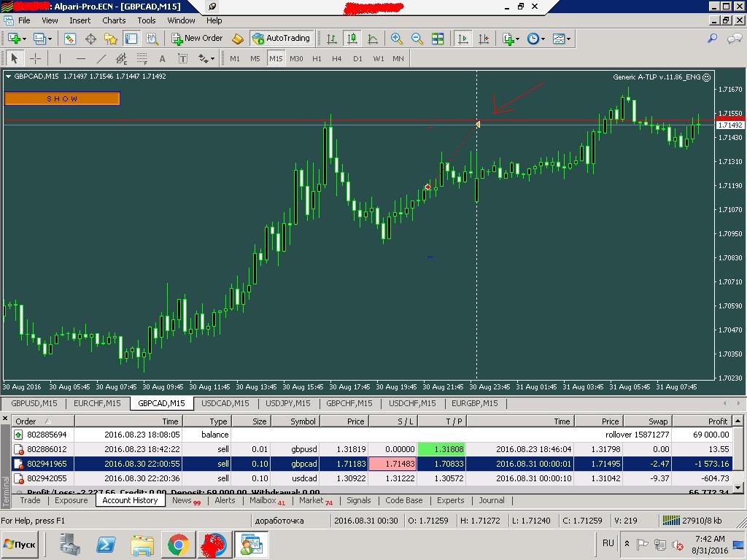
Task: Switch chart to Line Chart mode
Action: point(373,39)
